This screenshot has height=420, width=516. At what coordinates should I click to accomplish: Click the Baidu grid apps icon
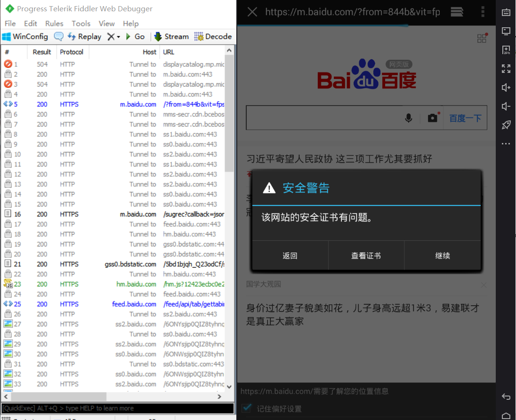coord(482,38)
